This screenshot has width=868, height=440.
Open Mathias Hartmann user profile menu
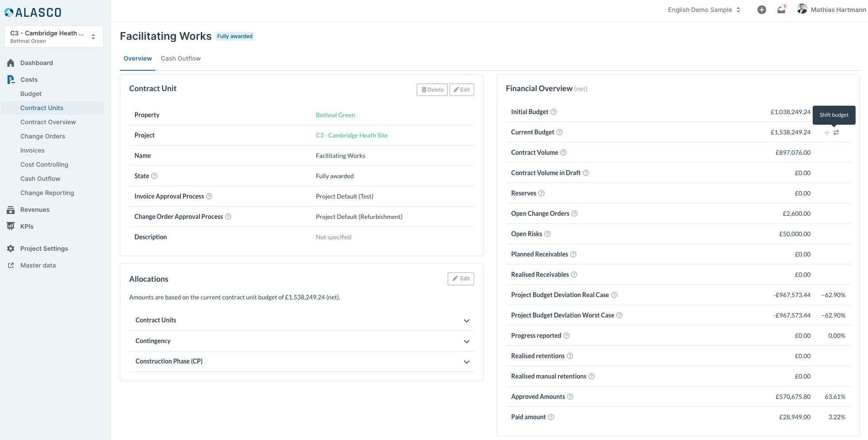pyautogui.click(x=831, y=10)
